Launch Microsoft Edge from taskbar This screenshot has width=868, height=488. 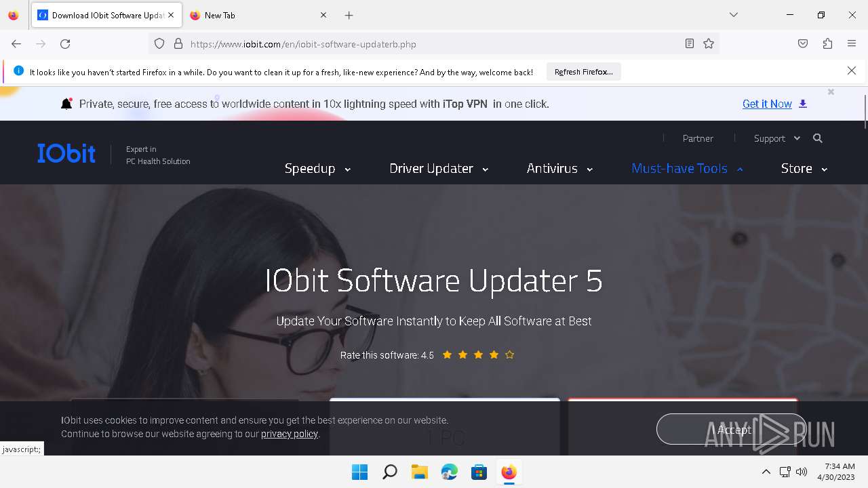coord(449,472)
